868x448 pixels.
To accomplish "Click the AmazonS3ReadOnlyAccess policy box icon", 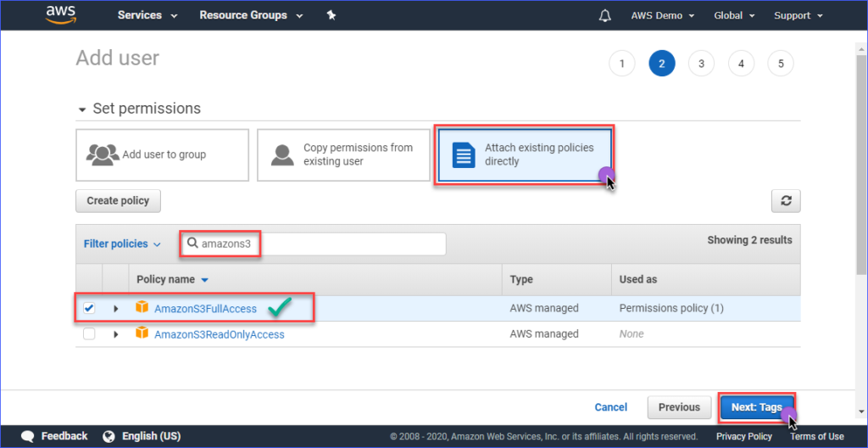I will 142,333.
